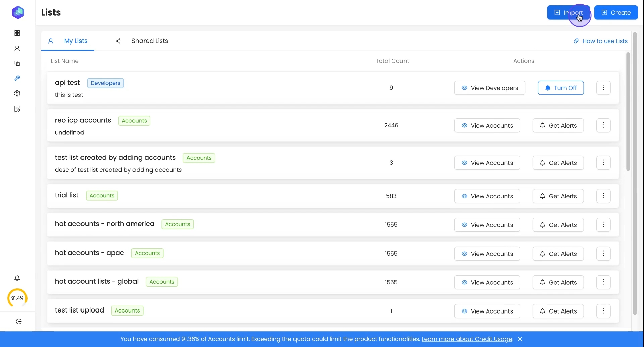Image resolution: width=644 pixels, height=347 pixels.
Task: Open the settings gear icon in sidebar
Action: pyautogui.click(x=17, y=93)
